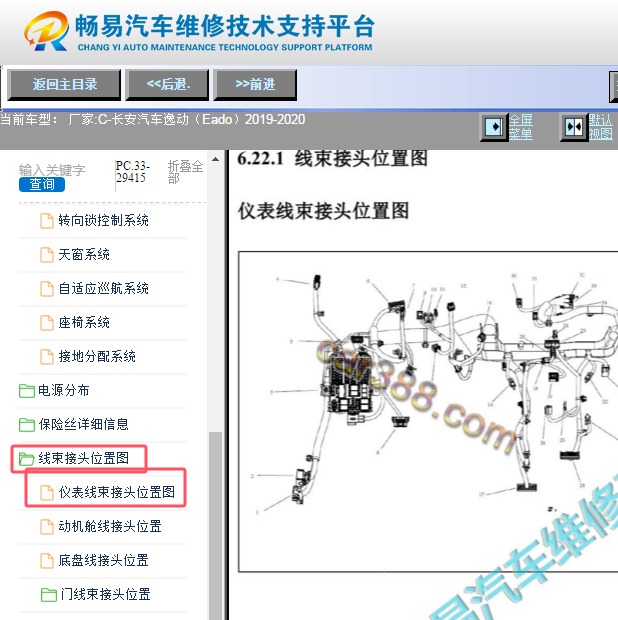
Task: Click 折叠全部 to collapse tree
Action: point(185,172)
